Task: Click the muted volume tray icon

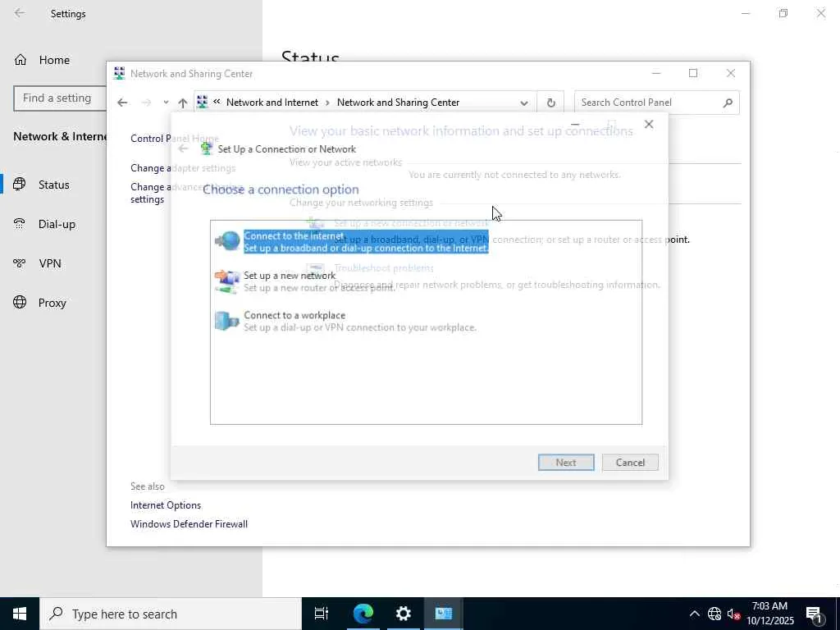Action: coord(733,614)
